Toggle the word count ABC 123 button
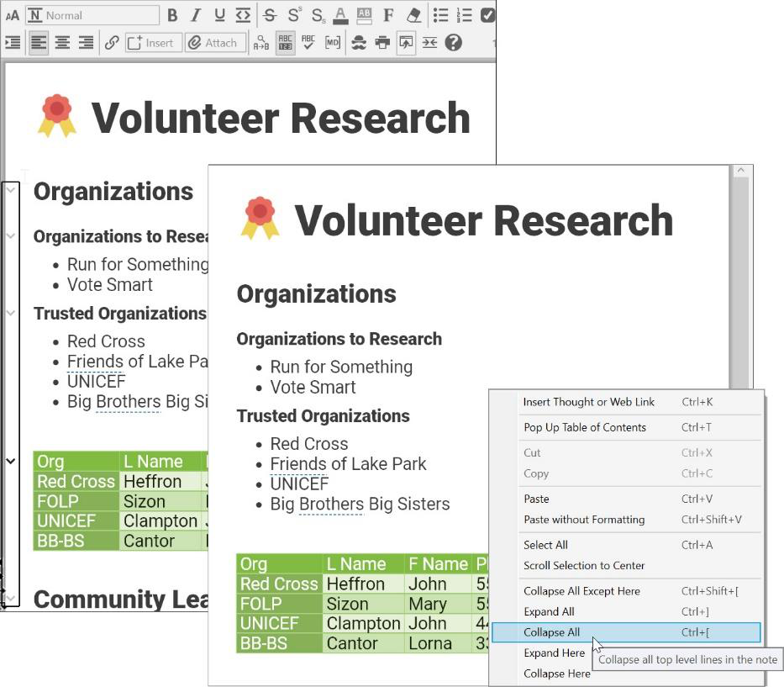This screenshot has height=687, width=784. tap(285, 43)
